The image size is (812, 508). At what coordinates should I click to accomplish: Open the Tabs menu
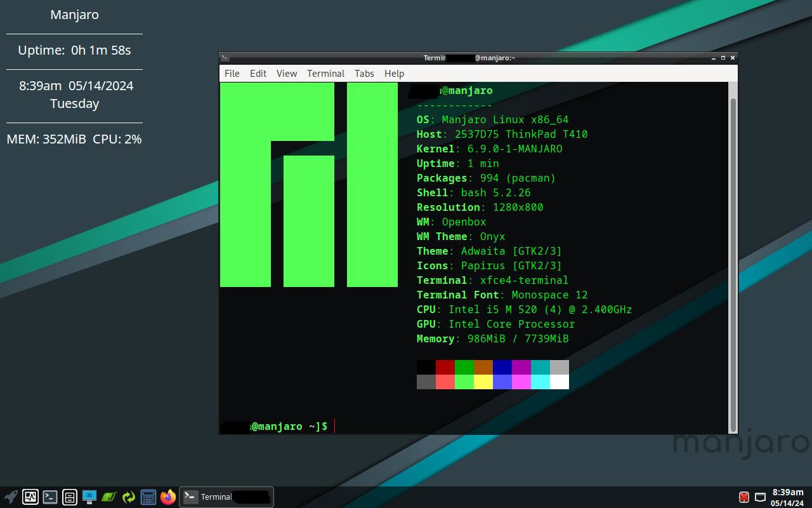pyautogui.click(x=364, y=73)
